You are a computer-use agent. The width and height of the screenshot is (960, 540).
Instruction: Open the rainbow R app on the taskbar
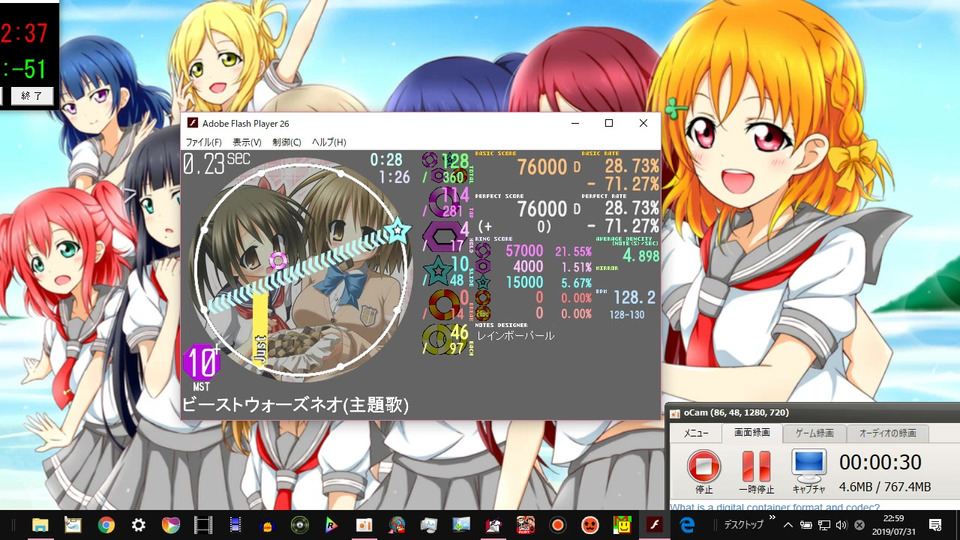(331, 525)
